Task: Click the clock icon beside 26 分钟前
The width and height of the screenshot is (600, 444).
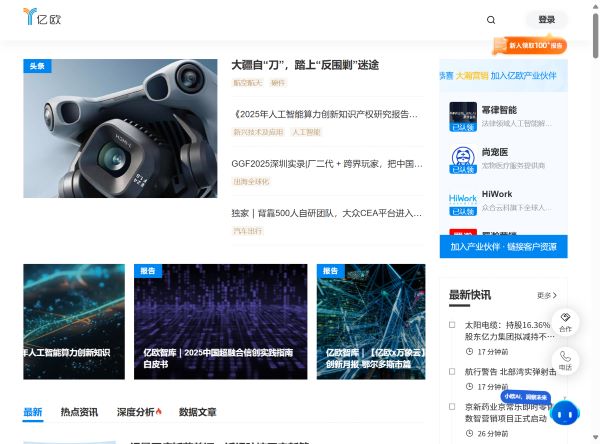Action: point(469,433)
